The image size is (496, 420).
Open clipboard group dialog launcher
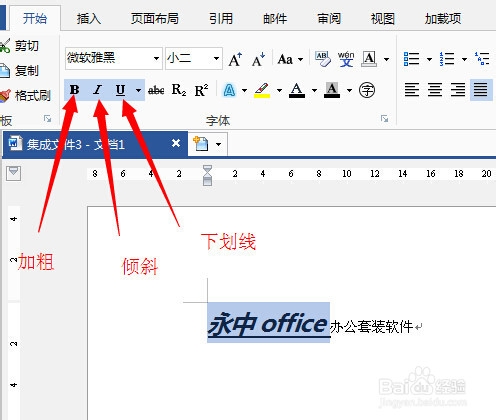pyautogui.click(x=47, y=119)
